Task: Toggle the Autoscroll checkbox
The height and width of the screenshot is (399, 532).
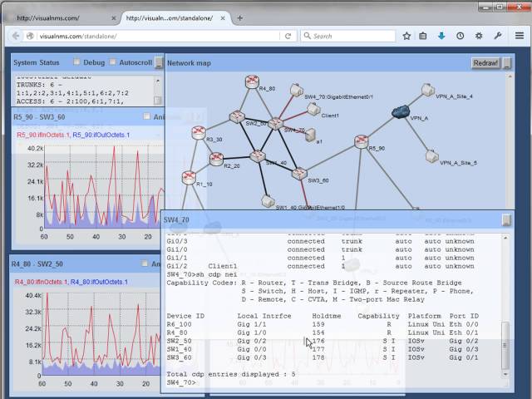Action: (x=114, y=62)
